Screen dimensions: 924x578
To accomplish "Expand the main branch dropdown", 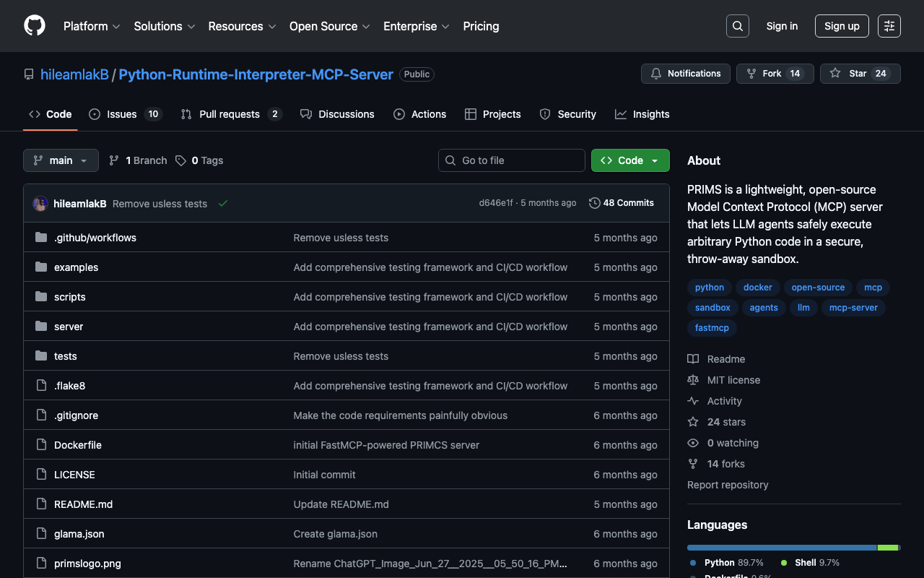I will [x=61, y=160].
